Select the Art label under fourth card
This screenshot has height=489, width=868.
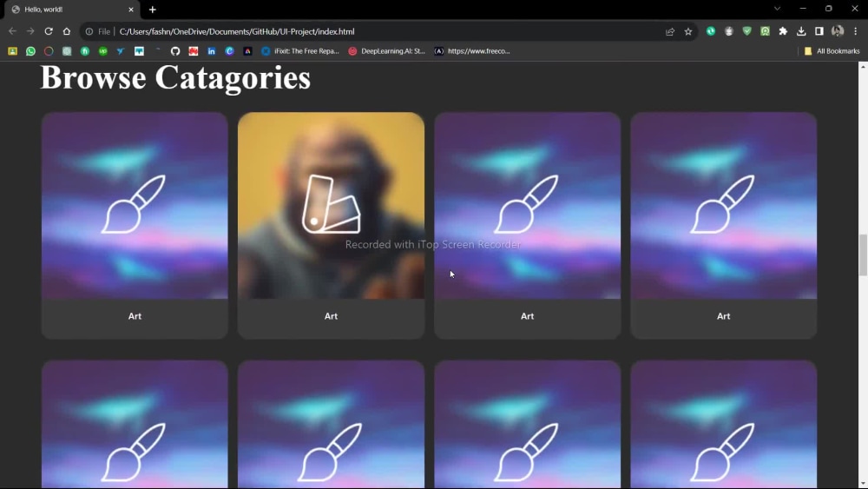pyautogui.click(x=724, y=316)
